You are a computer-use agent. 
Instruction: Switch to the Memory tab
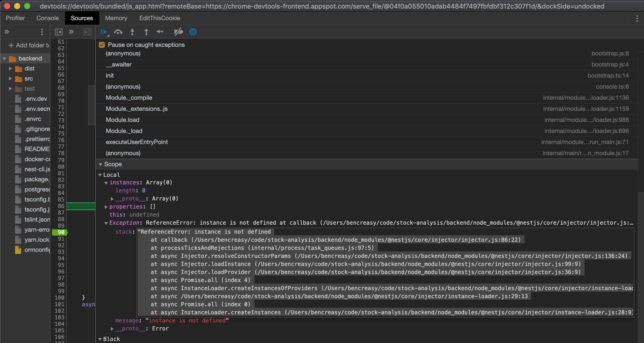[x=116, y=18]
